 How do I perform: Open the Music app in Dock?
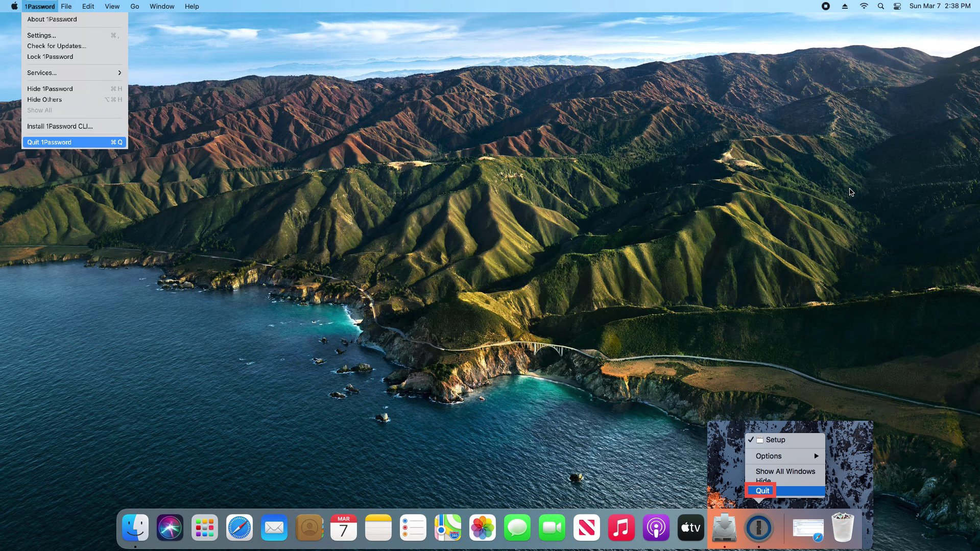(x=622, y=528)
